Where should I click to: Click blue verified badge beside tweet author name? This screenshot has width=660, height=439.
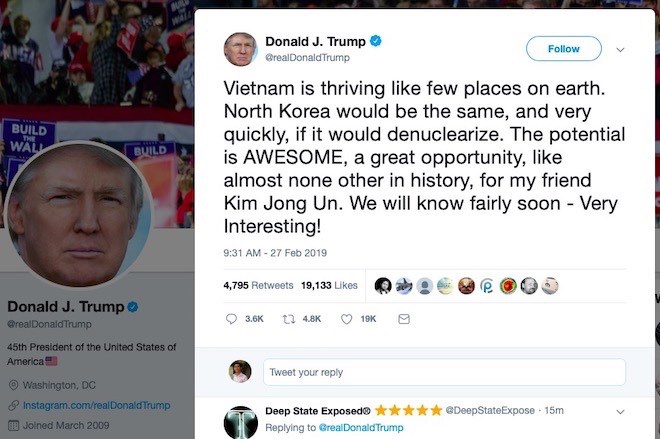(x=375, y=41)
